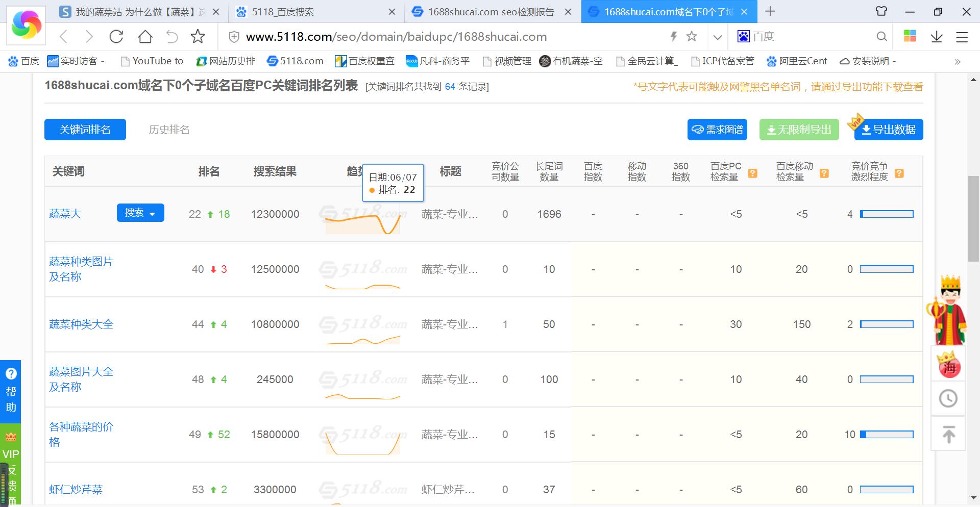The image size is (980, 507).
Task: Open keyword link 虾仁炒芹菜
Action: pos(76,490)
